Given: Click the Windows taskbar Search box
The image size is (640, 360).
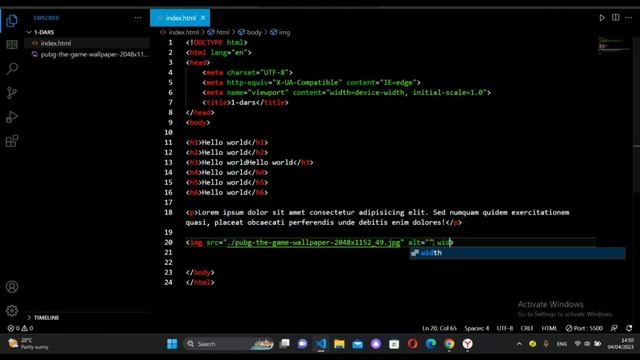Looking at the screenshot, I should point(229,344).
